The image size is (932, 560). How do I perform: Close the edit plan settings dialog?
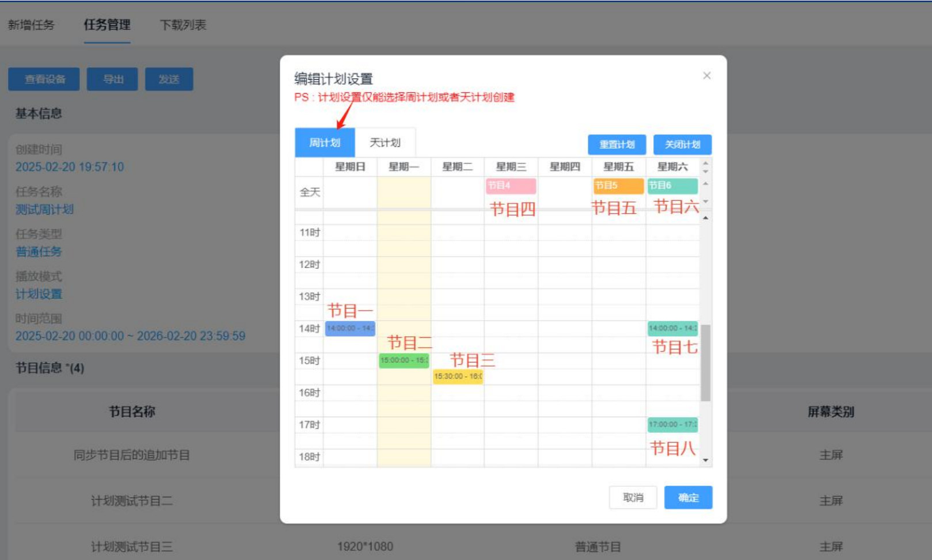pos(706,76)
